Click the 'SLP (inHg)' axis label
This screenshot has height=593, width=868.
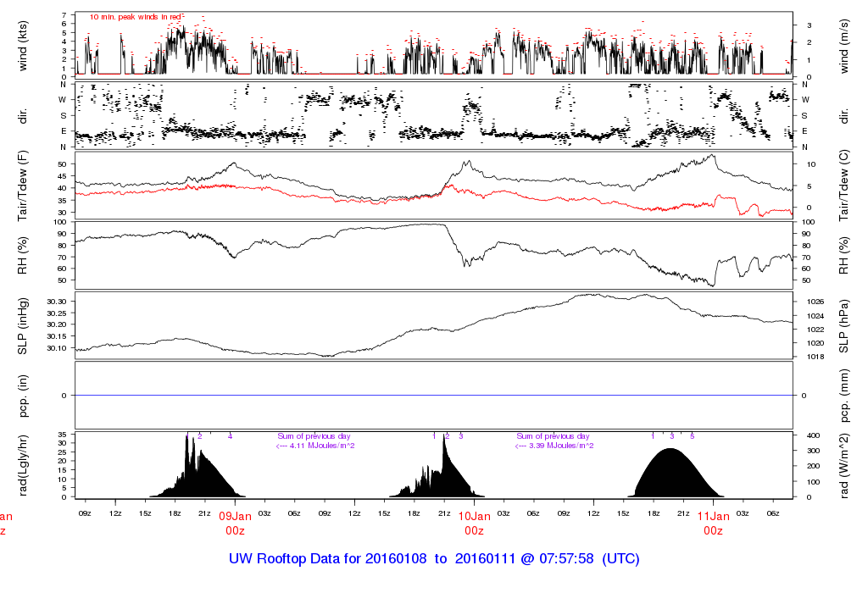(23, 325)
